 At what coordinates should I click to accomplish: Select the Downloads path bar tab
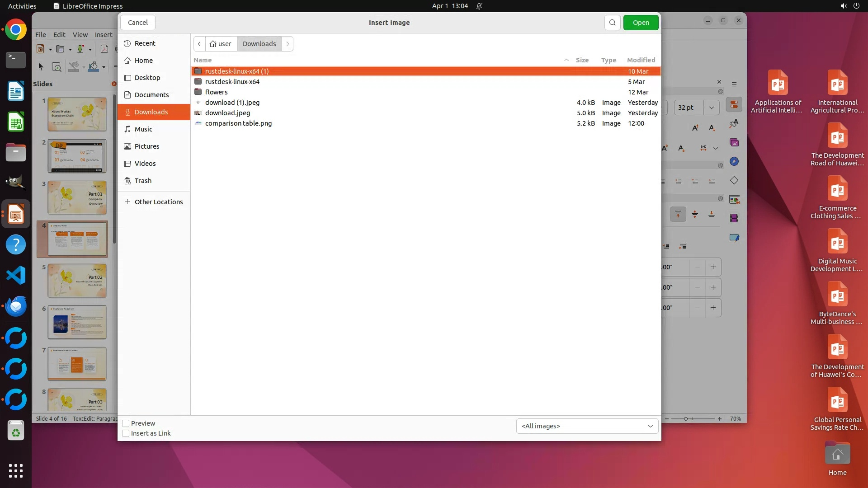pyautogui.click(x=259, y=44)
